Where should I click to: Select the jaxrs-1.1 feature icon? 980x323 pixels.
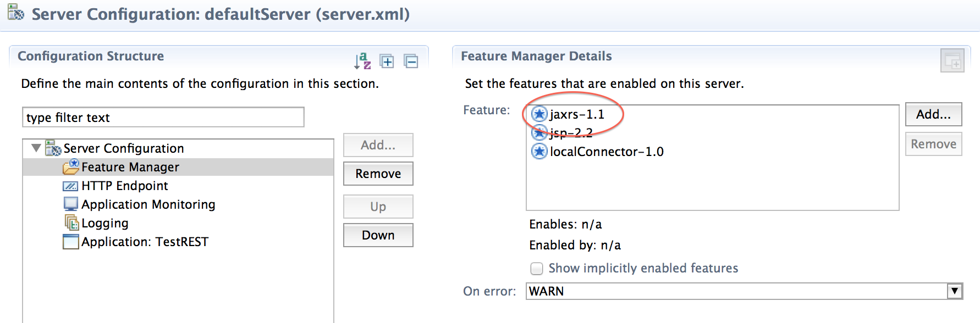(539, 114)
